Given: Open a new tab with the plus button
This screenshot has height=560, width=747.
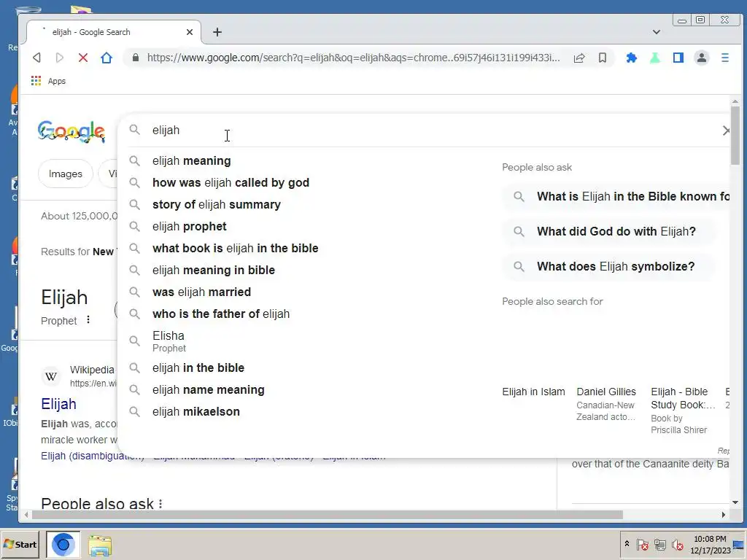Looking at the screenshot, I should pos(217,32).
